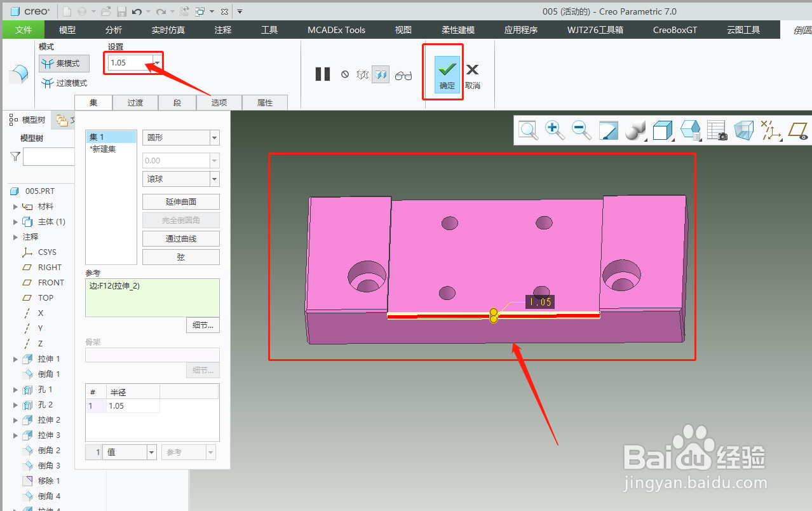Select 集 1 in the sets list
812x511 pixels.
(x=111, y=137)
